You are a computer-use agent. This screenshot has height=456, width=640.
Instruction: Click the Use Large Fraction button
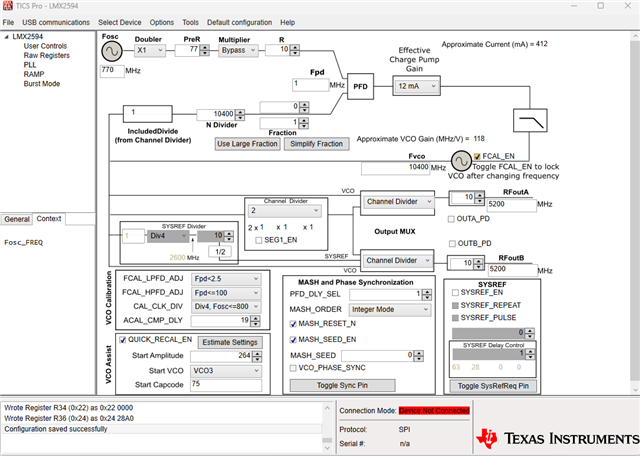pos(247,144)
